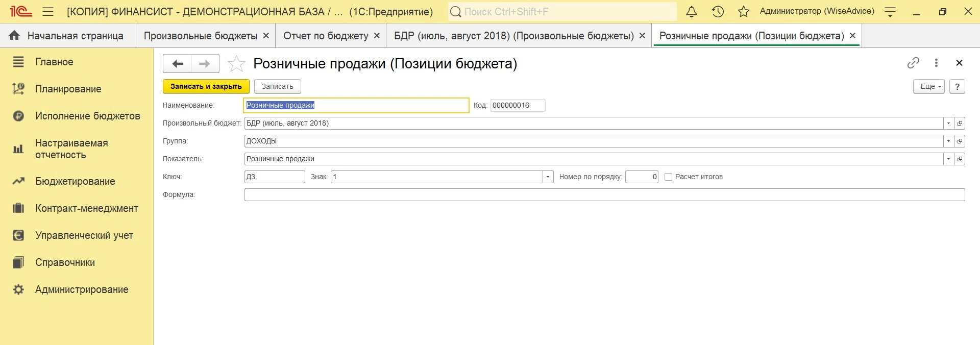Close the Отчет по бюджету tab
This screenshot has width=980, height=345.
click(377, 36)
